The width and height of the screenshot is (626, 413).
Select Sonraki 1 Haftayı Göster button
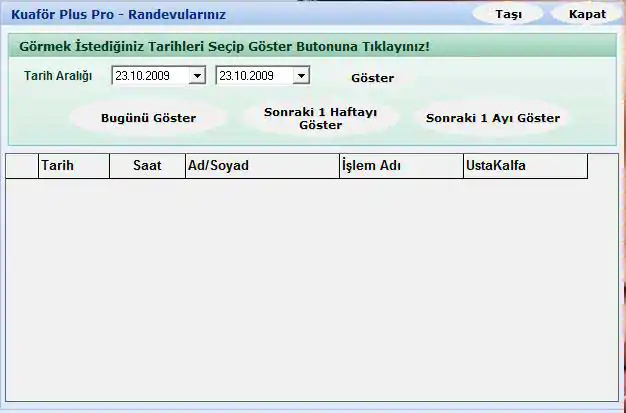click(x=320, y=119)
